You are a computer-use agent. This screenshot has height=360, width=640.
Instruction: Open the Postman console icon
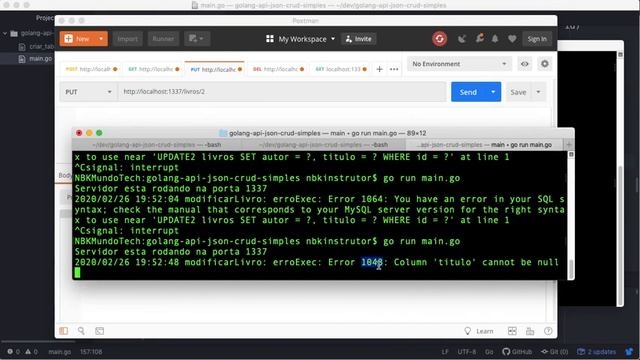click(100, 331)
